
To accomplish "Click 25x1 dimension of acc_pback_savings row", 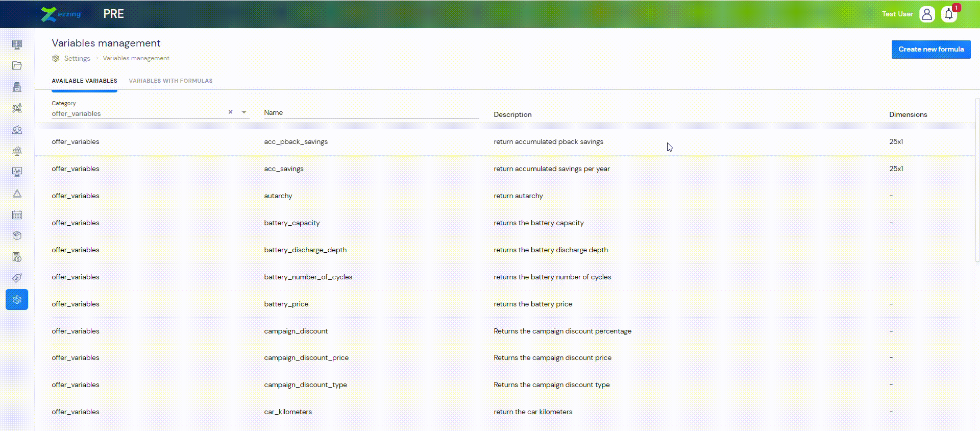I will tap(896, 141).
